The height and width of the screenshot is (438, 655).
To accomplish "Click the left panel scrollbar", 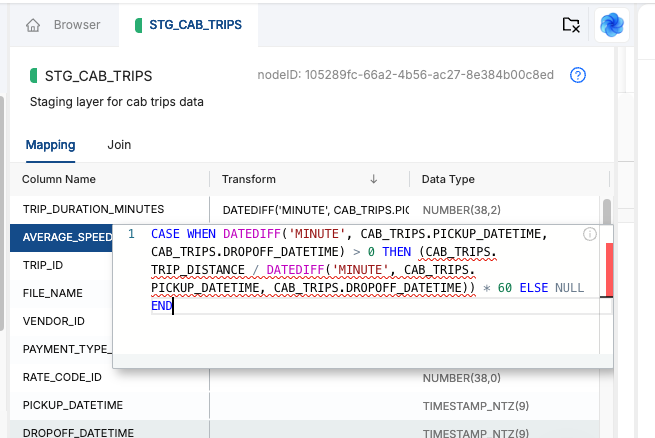I will point(2,213).
